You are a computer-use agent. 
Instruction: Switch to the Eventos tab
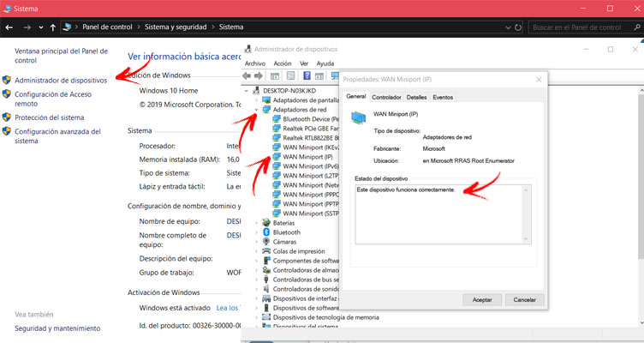coord(443,97)
